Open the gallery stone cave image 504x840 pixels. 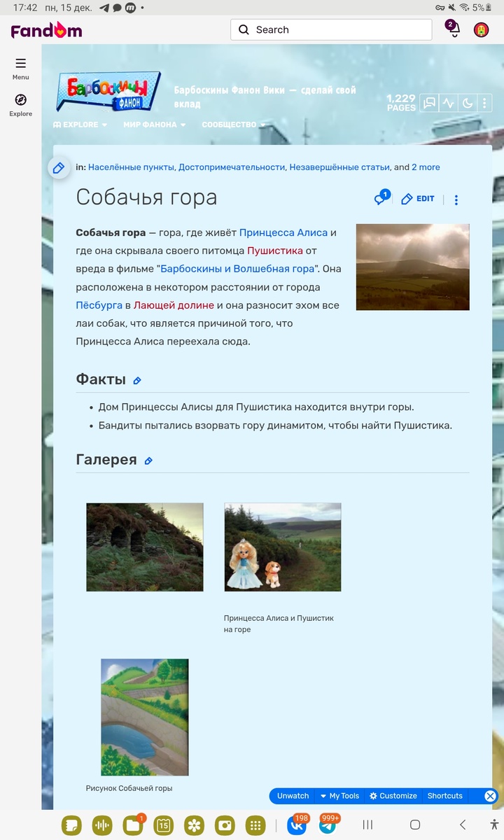145,547
